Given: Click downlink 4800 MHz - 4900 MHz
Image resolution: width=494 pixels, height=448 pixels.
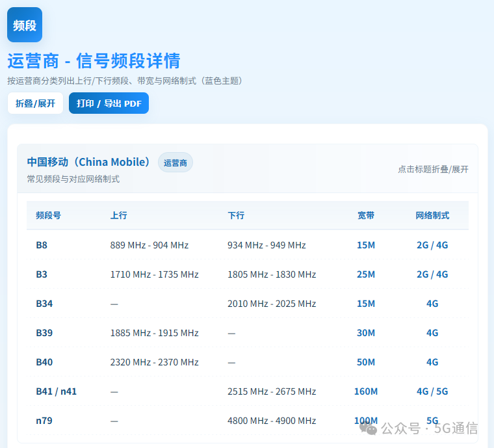Looking at the screenshot, I should click(x=272, y=421).
